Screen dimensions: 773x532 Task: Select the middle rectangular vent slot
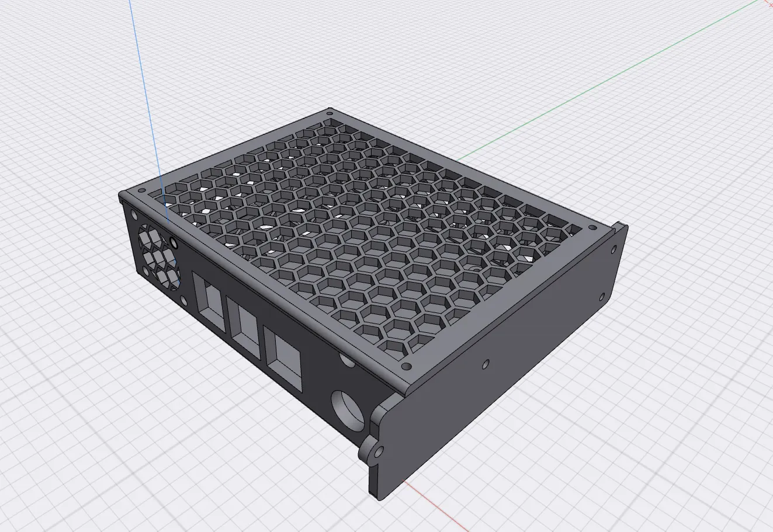(x=244, y=321)
